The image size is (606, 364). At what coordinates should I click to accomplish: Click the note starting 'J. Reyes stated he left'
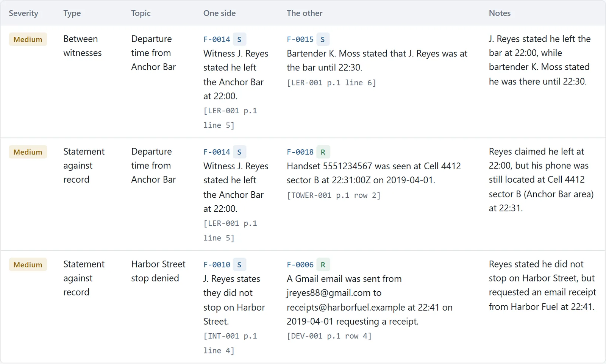(x=540, y=60)
